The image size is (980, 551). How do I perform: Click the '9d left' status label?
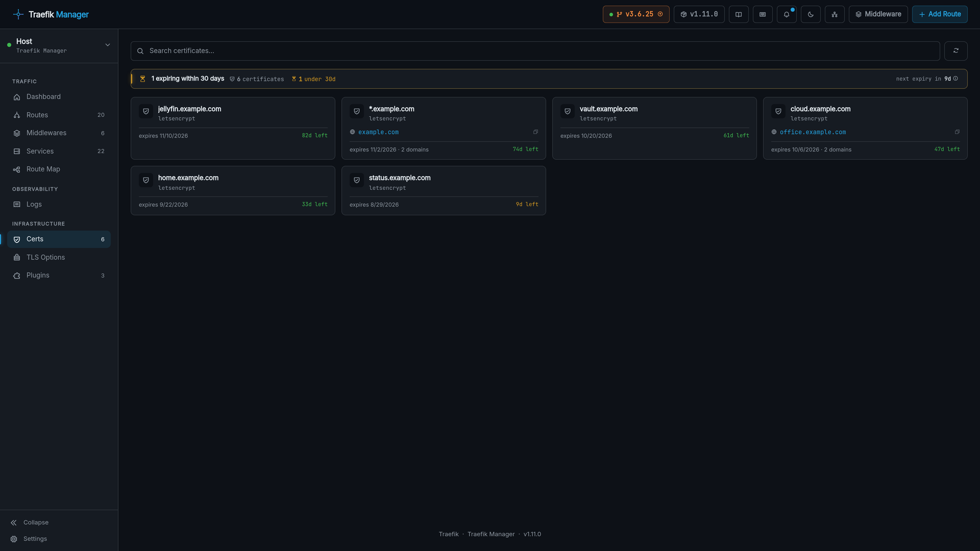[527, 205]
